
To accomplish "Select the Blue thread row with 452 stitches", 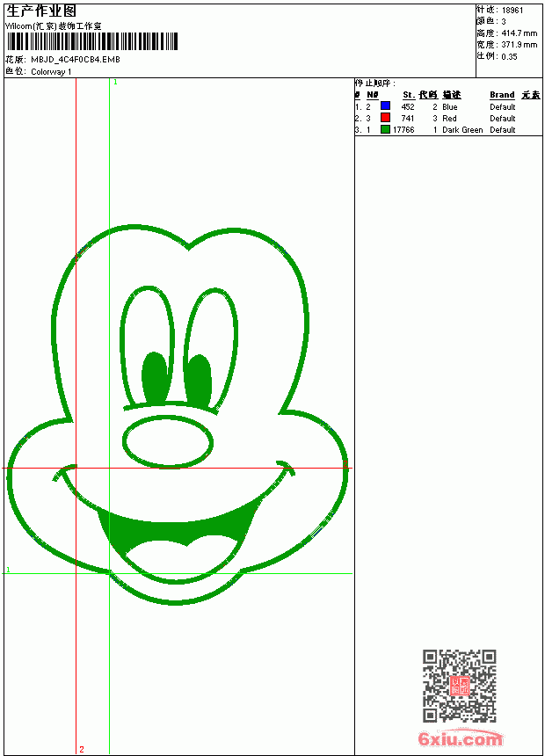I will (x=447, y=106).
